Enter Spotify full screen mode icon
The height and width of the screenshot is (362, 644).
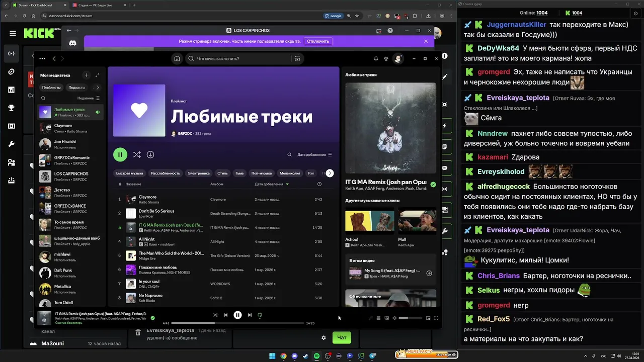click(x=436, y=318)
